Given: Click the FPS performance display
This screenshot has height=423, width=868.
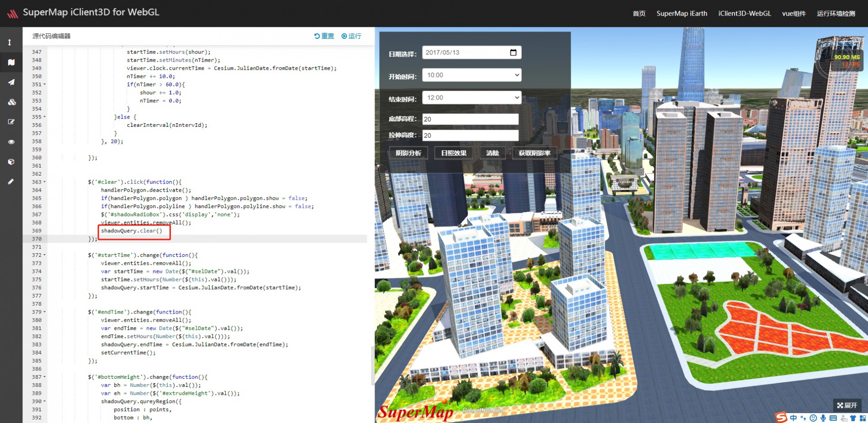Looking at the screenshot, I should point(847,61).
